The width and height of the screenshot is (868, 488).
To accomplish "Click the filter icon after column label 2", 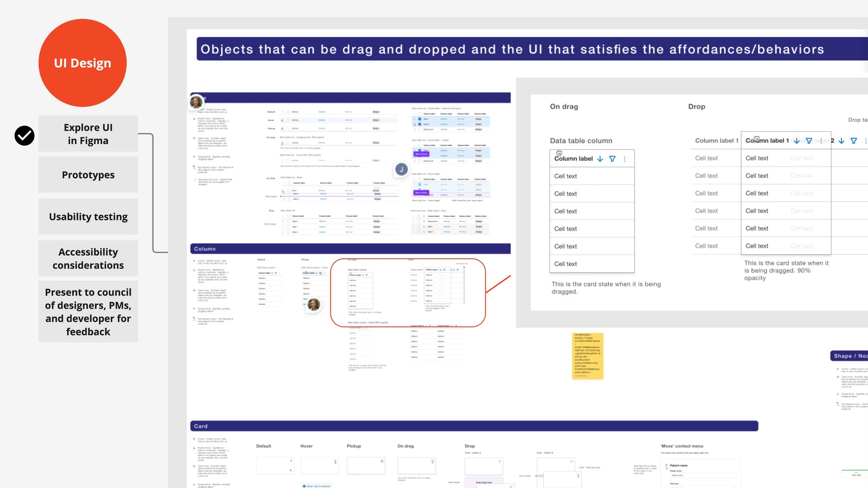I will 854,141.
